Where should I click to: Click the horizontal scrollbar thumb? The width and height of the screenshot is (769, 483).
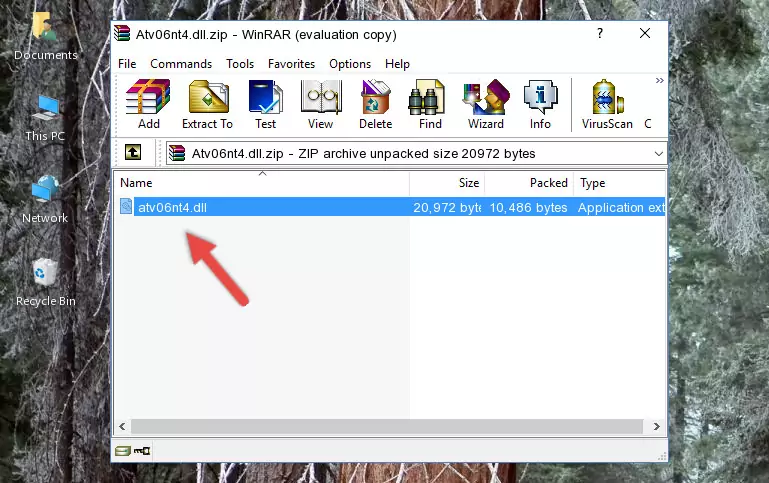click(387, 427)
